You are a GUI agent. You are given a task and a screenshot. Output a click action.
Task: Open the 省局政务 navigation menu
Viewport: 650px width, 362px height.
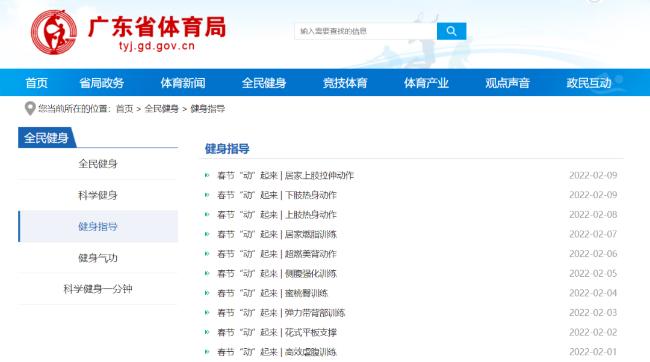(x=102, y=83)
